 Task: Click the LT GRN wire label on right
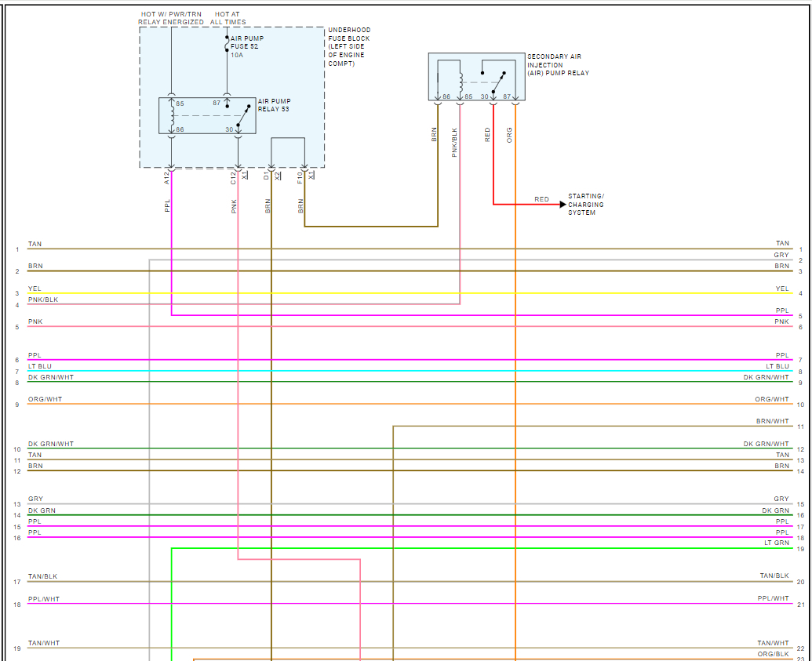[x=776, y=543]
